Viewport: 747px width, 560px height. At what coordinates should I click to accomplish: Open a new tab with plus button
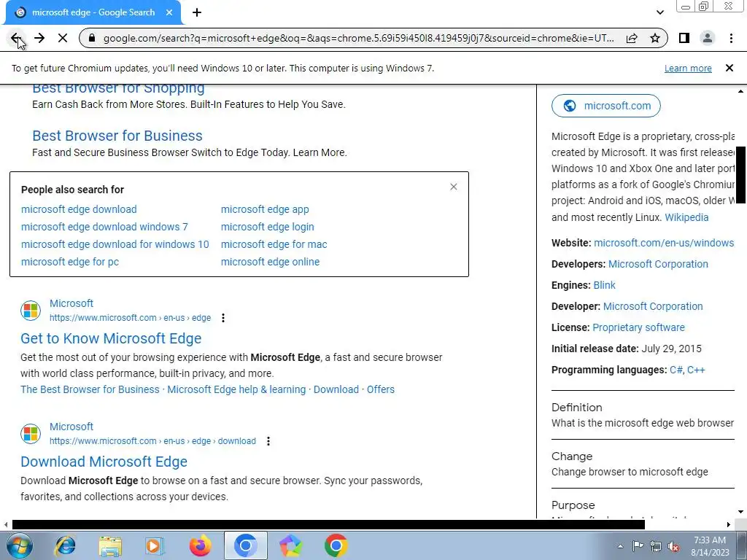click(x=197, y=12)
